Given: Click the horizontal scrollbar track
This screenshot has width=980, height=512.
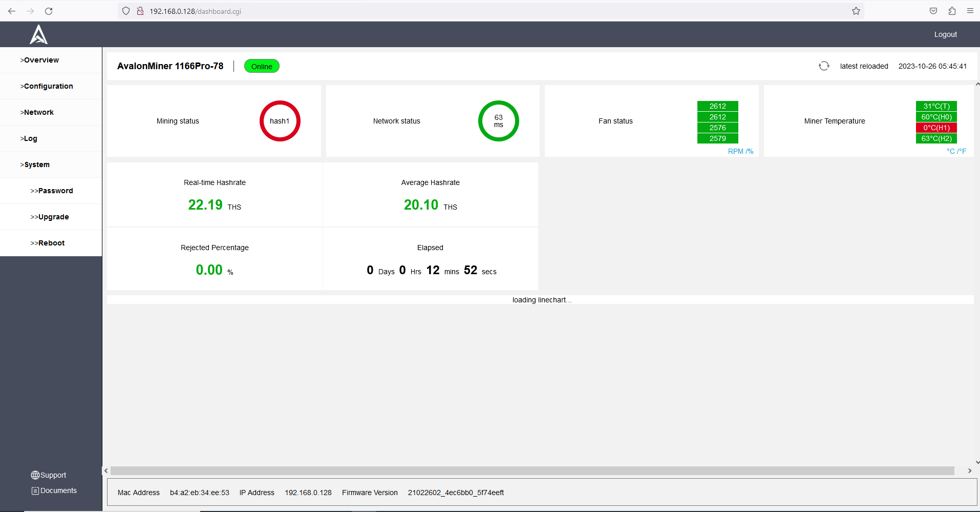Looking at the screenshot, I should click(x=532, y=470).
